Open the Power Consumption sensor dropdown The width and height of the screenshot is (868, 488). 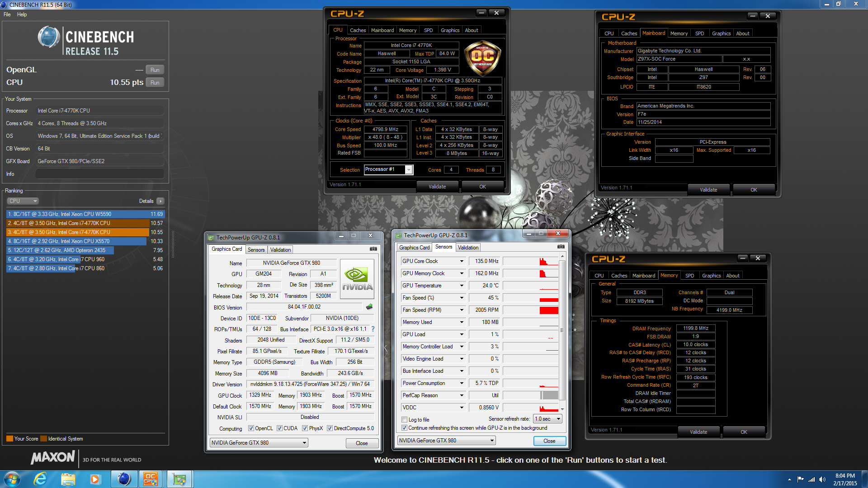click(462, 383)
